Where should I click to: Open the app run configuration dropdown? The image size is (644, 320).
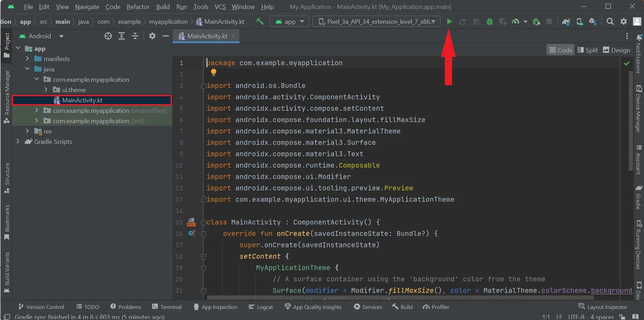pyautogui.click(x=289, y=21)
